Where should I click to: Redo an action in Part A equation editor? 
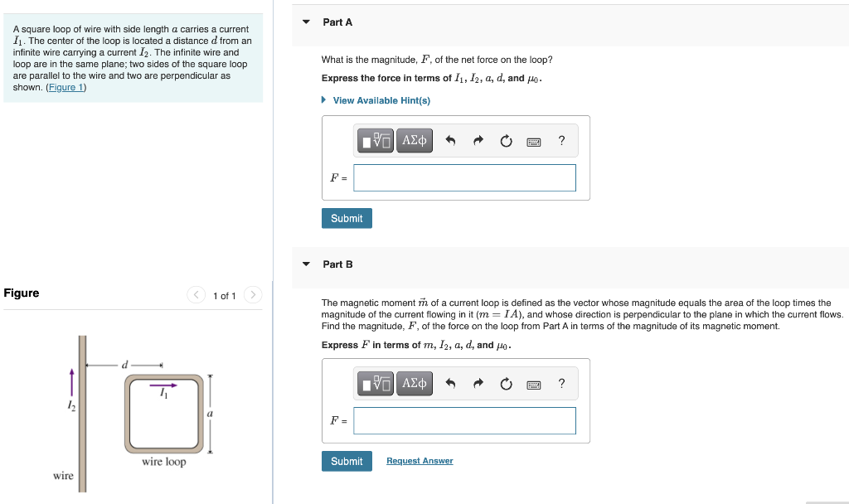[x=478, y=140]
